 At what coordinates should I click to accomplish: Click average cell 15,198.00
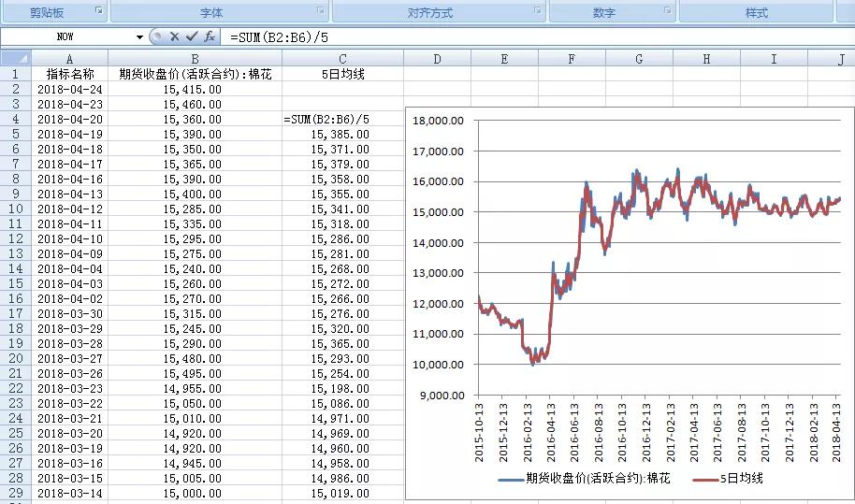point(343,388)
